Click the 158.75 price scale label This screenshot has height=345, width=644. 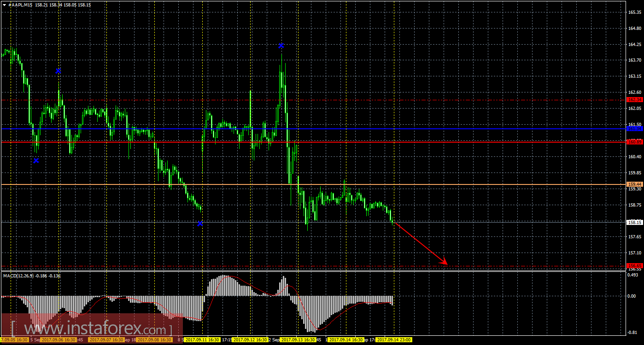point(635,205)
